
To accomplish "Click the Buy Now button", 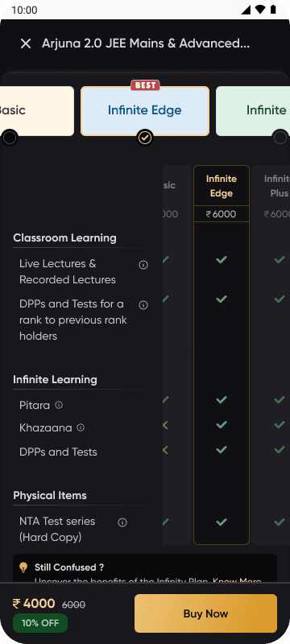I will coord(205,613).
